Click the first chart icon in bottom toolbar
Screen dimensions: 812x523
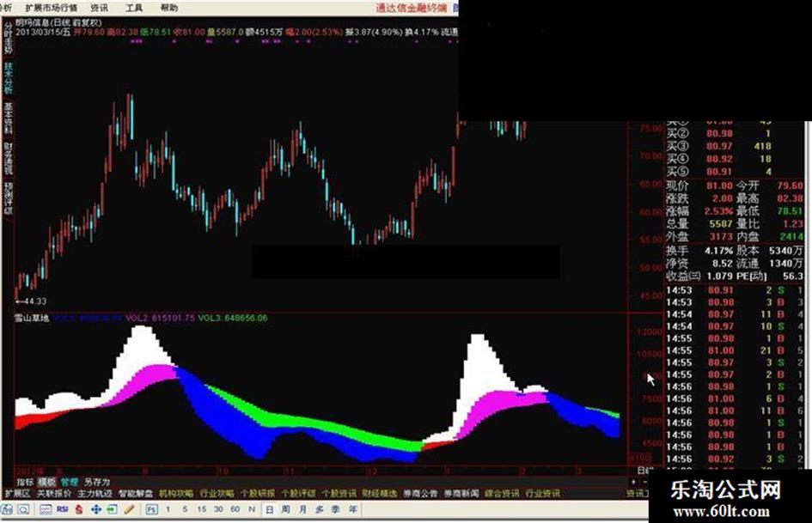click(x=7, y=509)
